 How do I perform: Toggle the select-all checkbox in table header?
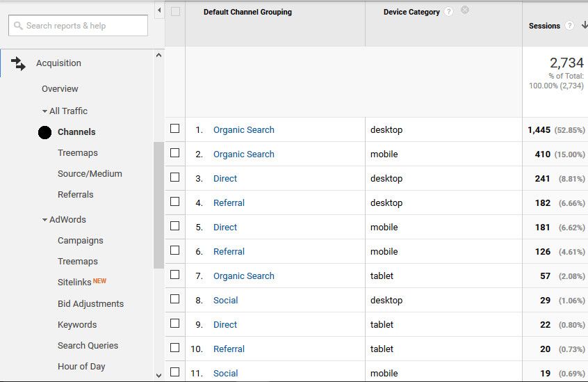click(x=175, y=12)
